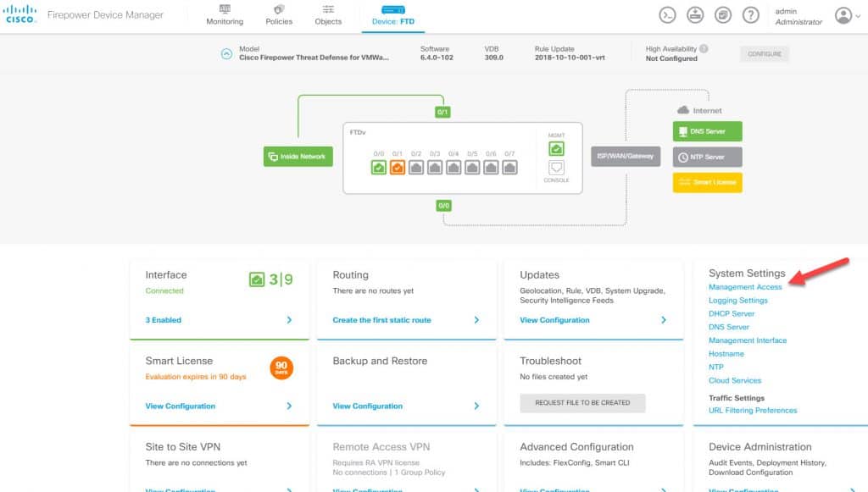Go to the Objects tab

tap(328, 15)
